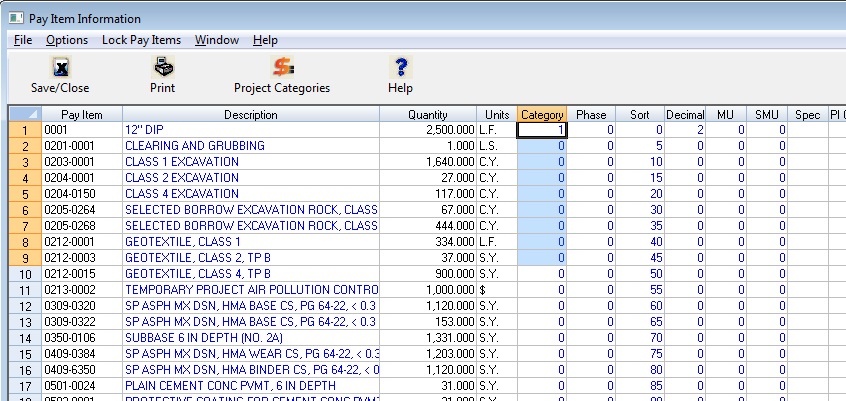Click the Units cell showing $
This screenshot has width=846, height=401.
(497, 290)
